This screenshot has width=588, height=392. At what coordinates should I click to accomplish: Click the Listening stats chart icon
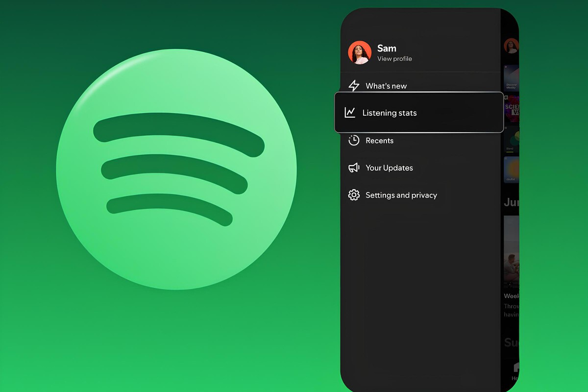click(350, 113)
